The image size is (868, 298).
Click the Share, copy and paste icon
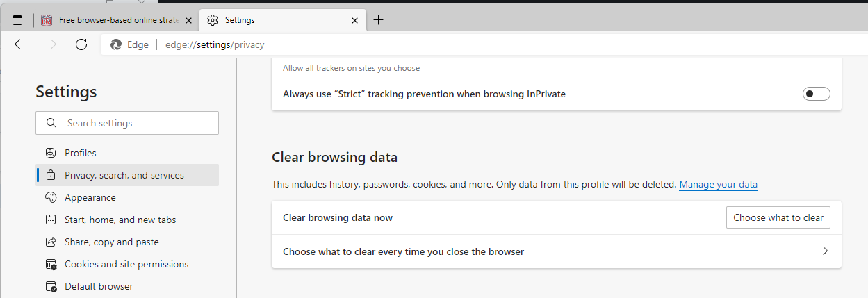tap(50, 242)
